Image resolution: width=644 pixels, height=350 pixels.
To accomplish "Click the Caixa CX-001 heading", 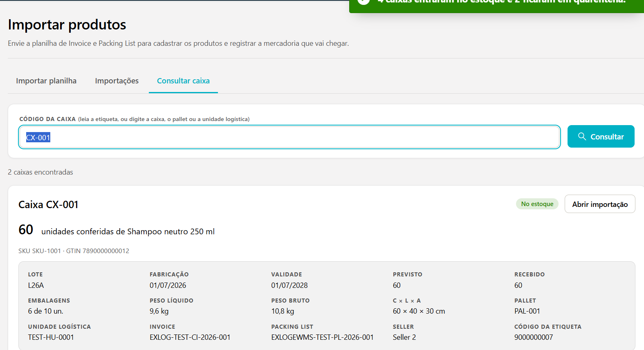I will (48, 204).
